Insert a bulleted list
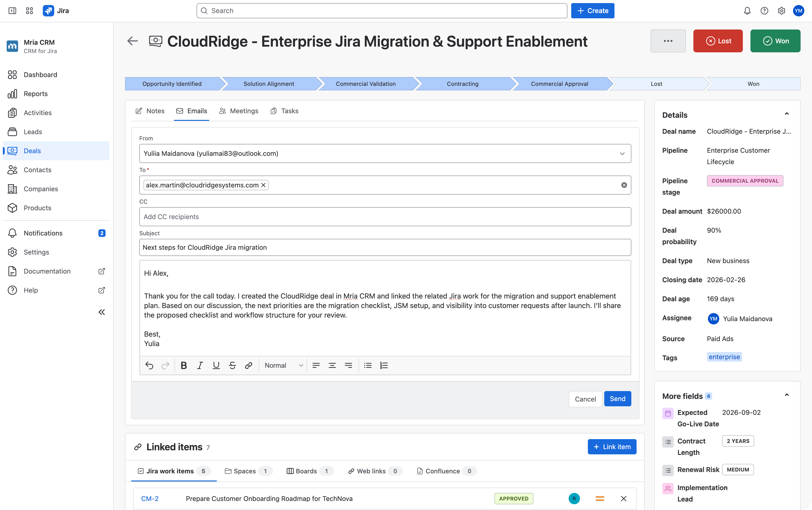This screenshot has height=510, width=812. pos(368,365)
